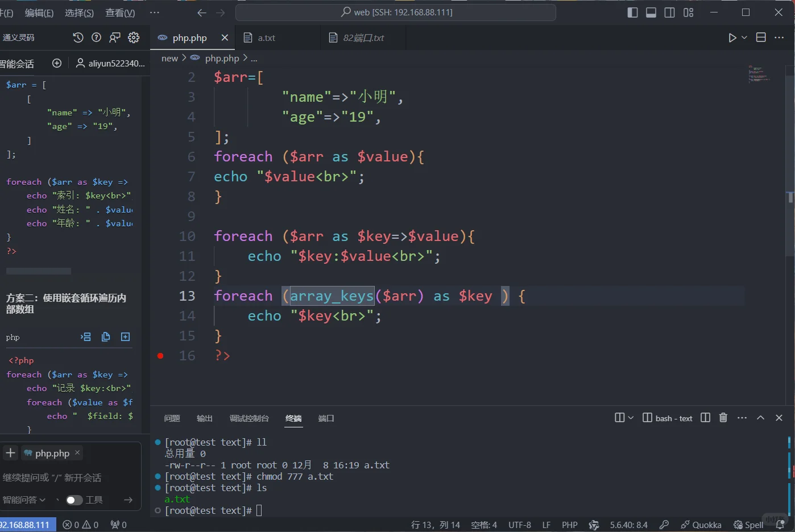The image size is (795, 532).
Task: Kill the terminal with the trash icon
Action: click(723, 418)
